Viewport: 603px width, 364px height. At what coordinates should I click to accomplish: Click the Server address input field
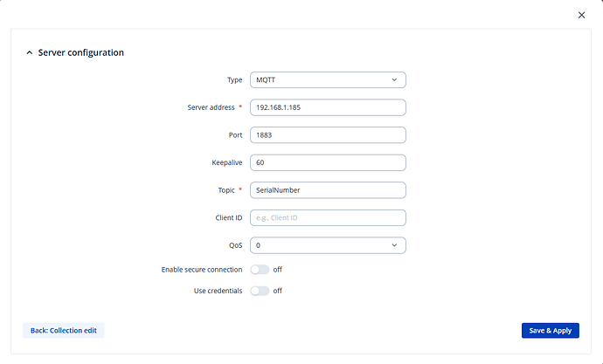[x=328, y=107]
